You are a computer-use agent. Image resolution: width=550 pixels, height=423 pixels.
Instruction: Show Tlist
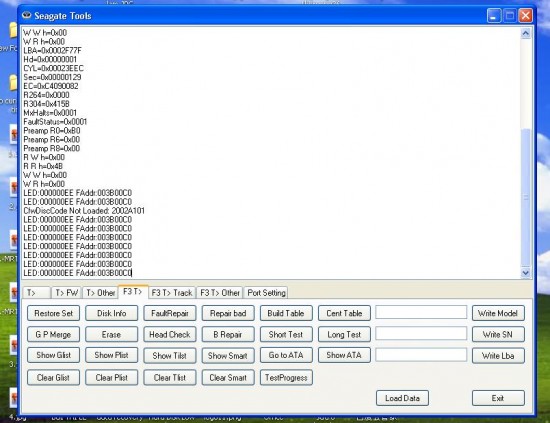tap(170, 355)
